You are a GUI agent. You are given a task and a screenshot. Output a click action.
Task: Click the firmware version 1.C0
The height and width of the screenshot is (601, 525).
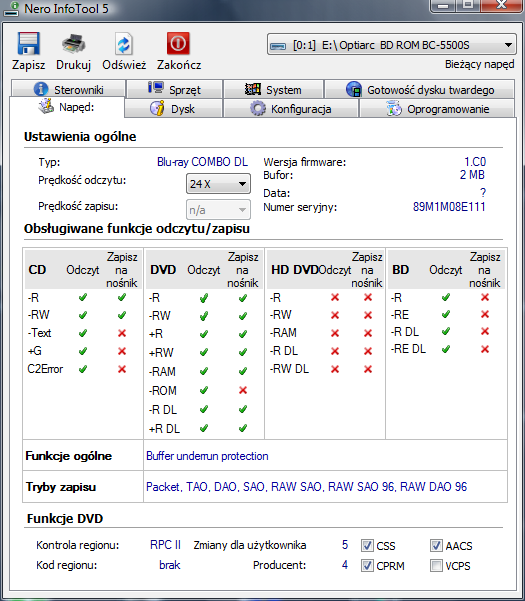475,162
